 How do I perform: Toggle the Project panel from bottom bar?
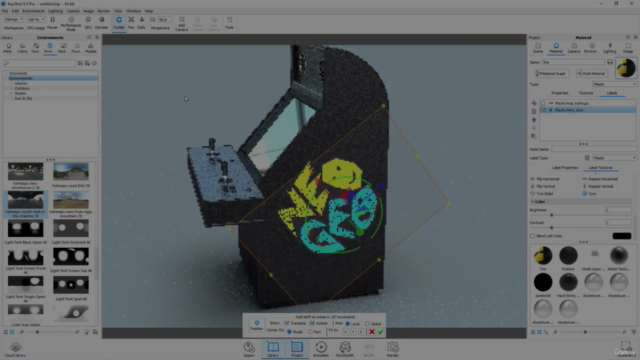pos(297,349)
